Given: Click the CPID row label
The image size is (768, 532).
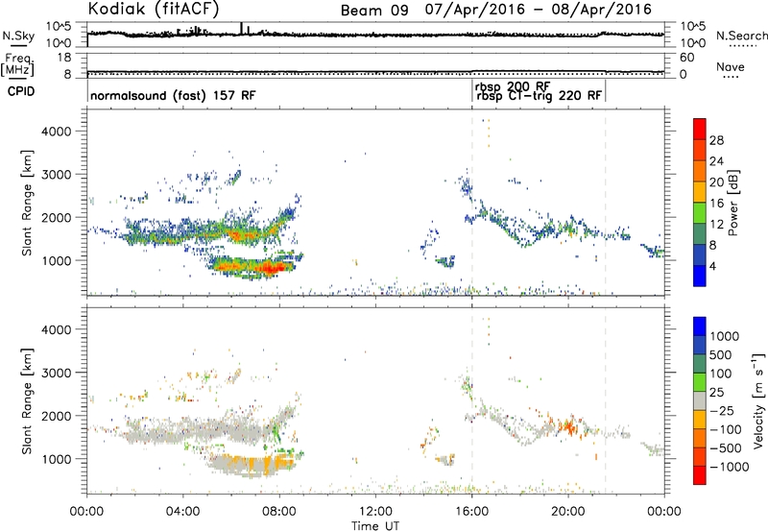Looking at the screenshot, I should [21, 91].
